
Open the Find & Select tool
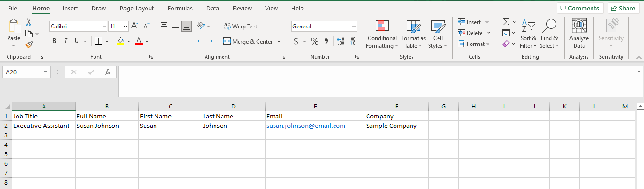550,34
